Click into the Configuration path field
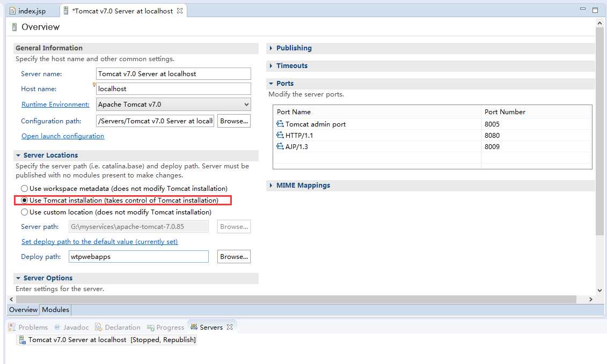 155,121
